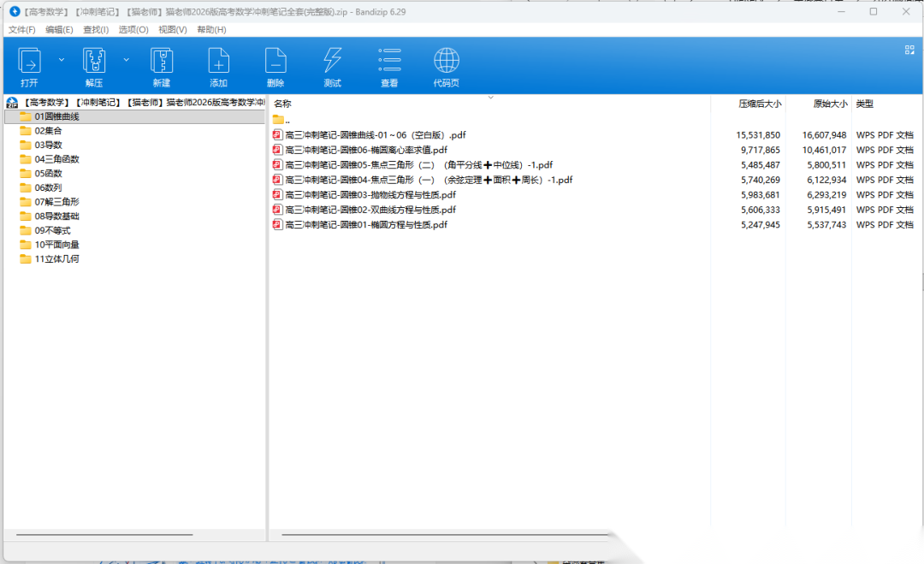
Task: Open the 帮助(H) menu
Action: coord(211,30)
